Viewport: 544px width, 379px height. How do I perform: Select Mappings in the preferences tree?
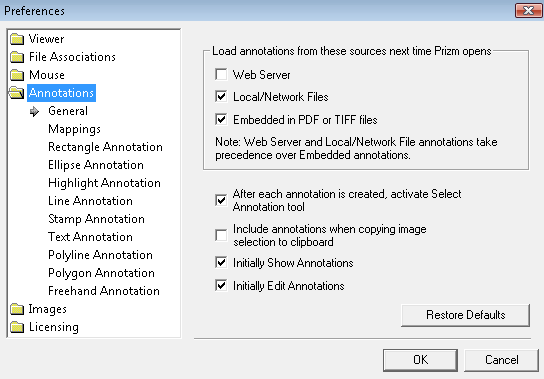click(x=74, y=129)
